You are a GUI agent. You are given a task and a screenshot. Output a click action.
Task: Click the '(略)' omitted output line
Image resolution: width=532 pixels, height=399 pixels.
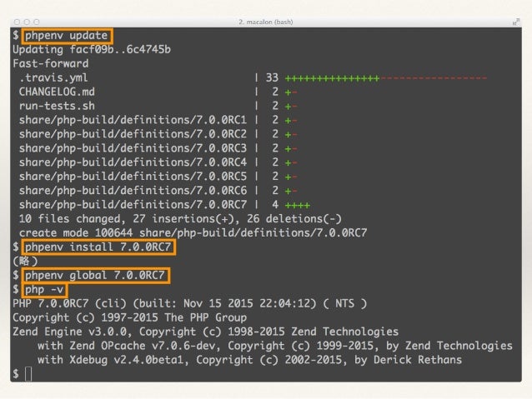pos(25,261)
